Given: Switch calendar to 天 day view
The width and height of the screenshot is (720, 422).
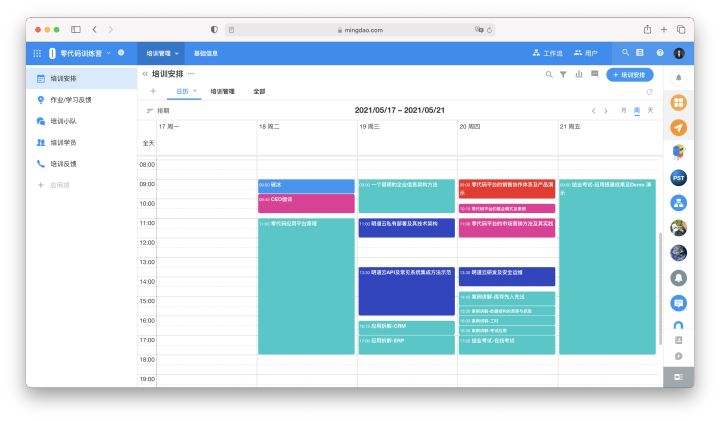Looking at the screenshot, I should [x=650, y=110].
